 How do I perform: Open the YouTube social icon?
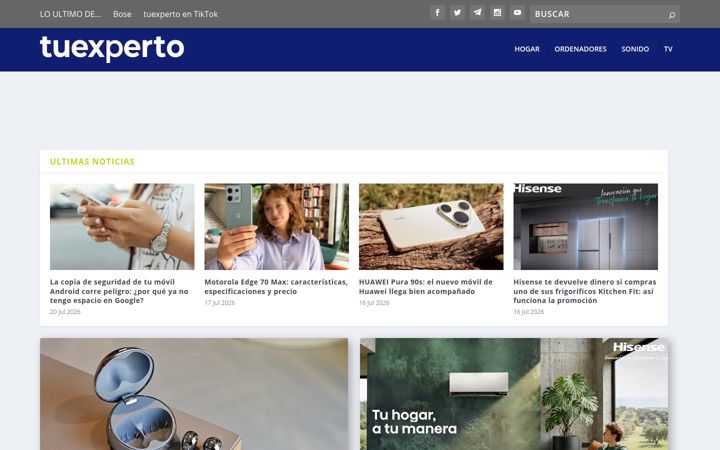pyautogui.click(x=518, y=13)
